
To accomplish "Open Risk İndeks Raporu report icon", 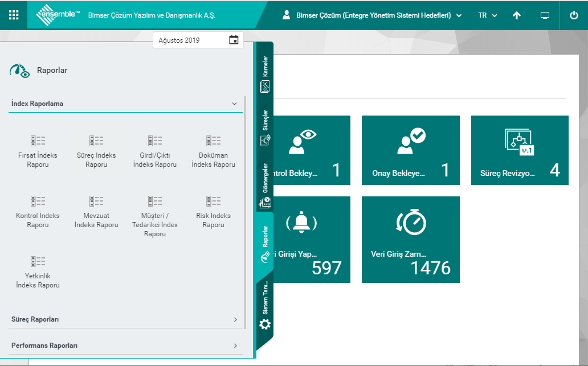I will pyautogui.click(x=213, y=200).
